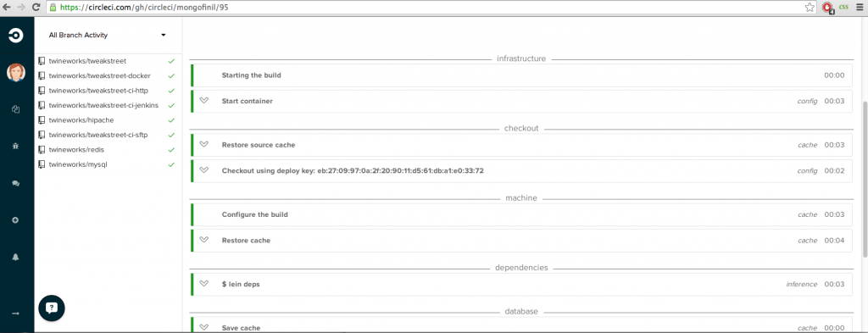Click the CircleCI logo in sidebar
This screenshot has height=333, width=868.
(x=16, y=36)
